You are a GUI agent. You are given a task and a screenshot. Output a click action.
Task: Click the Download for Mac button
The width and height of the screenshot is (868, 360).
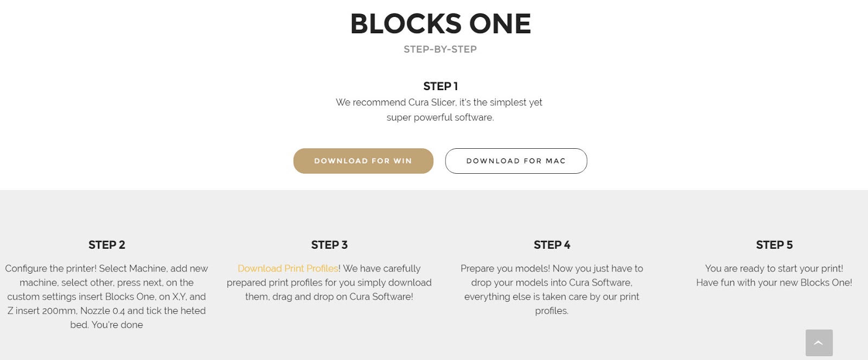point(516,161)
